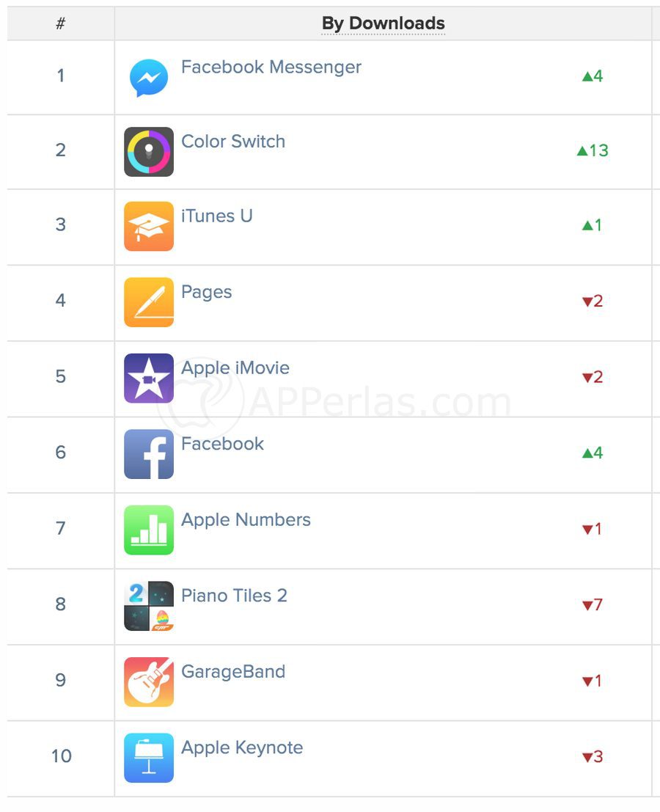660x812 pixels.
Task: Follow the Color Switch text link
Action: coord(233,142)
